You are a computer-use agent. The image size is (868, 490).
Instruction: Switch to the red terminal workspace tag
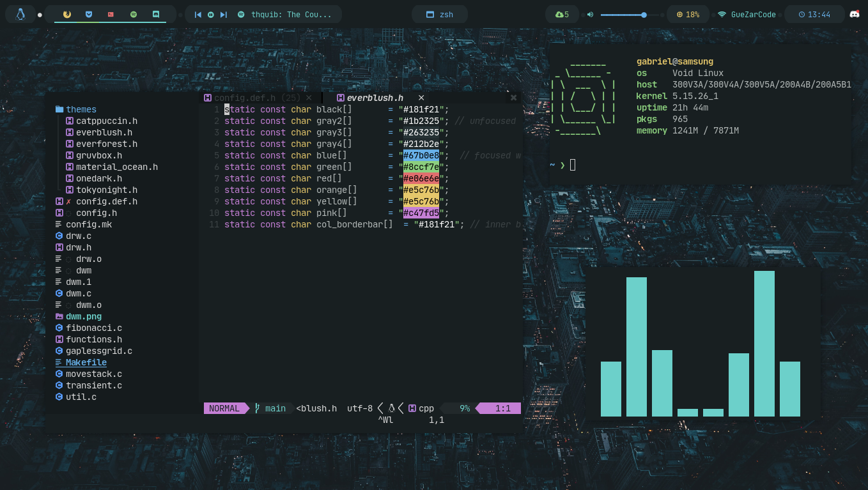coord(111,14)
